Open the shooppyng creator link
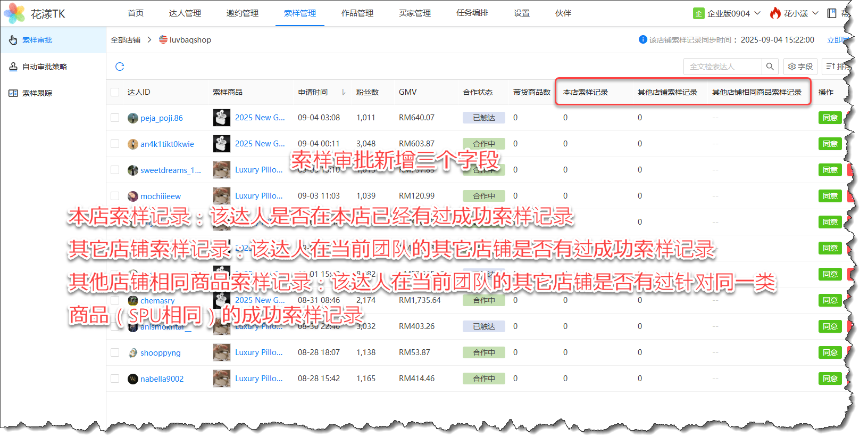 [x=160, y=353]
